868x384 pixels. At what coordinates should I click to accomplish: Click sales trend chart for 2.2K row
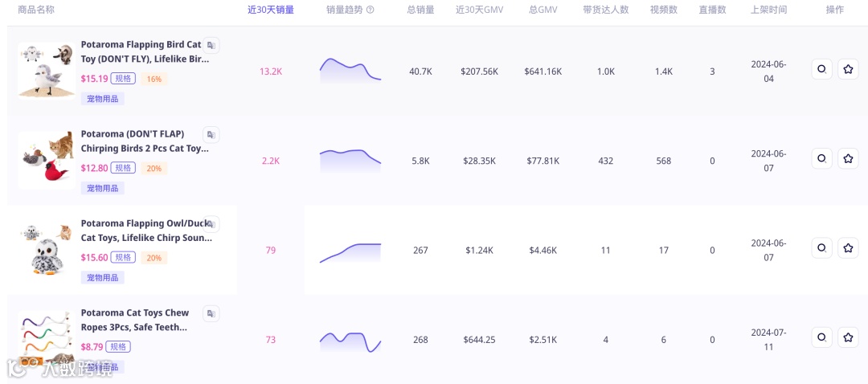[350, 160]
